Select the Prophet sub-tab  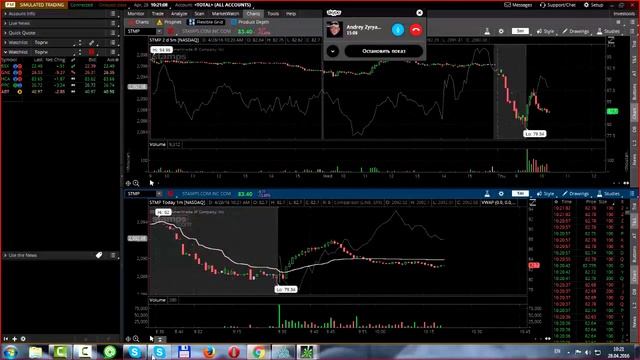click(169, 22)
